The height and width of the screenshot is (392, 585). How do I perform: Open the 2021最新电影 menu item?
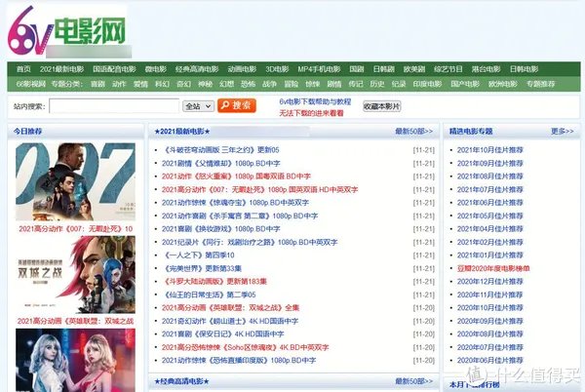[62, 69]
